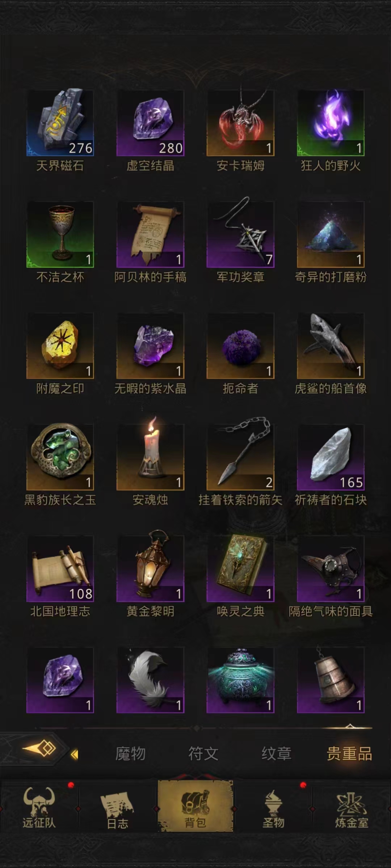Open the 安卡瑞姆 red dragon item
Screen dimensions: 391x868
click(240, 123)
